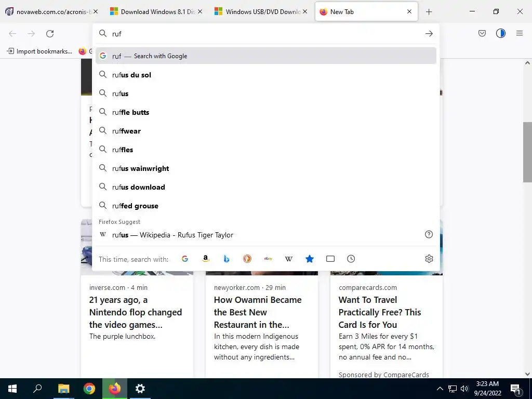Click the Firefox Suggest help icon
Viewport: 532px width, 399px height.
pyautogui.click(x=429, y=234)
